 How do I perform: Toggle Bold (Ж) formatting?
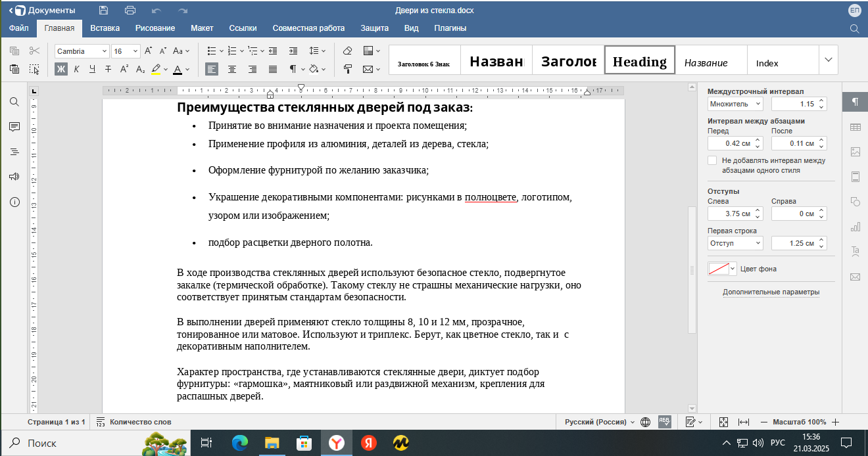[x=61, y=69]
